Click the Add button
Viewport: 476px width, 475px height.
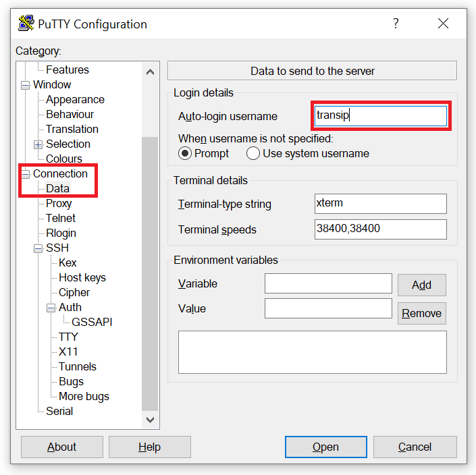422,285
